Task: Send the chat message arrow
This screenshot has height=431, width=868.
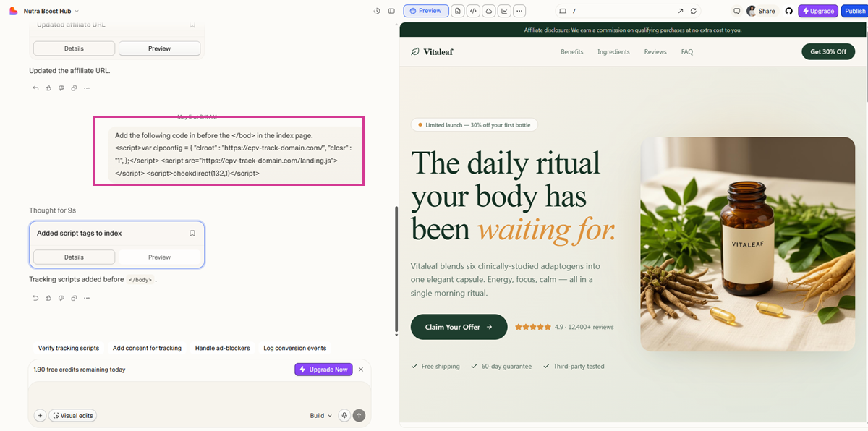Action: point(359,416)
